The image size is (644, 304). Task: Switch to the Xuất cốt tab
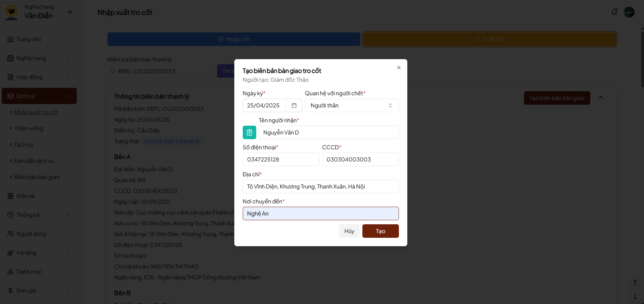489,39
